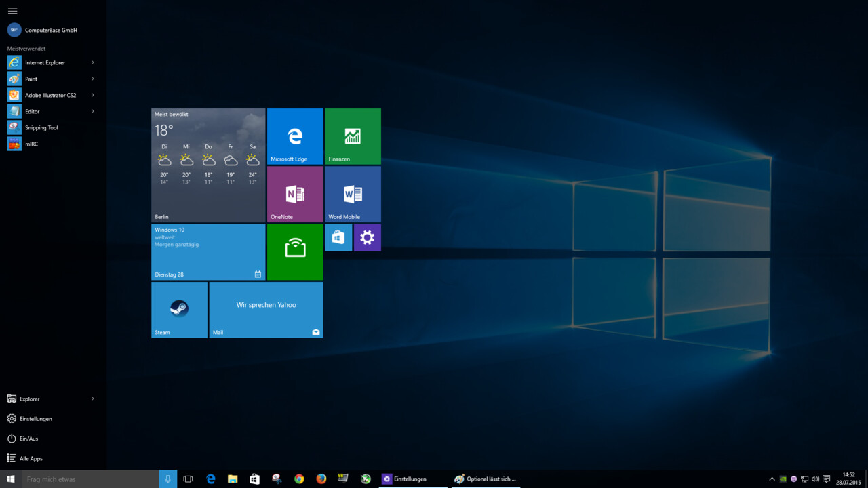Open the Finanzen tile
The width and height of the screenshot is (868, 488).
click(353, 136)
